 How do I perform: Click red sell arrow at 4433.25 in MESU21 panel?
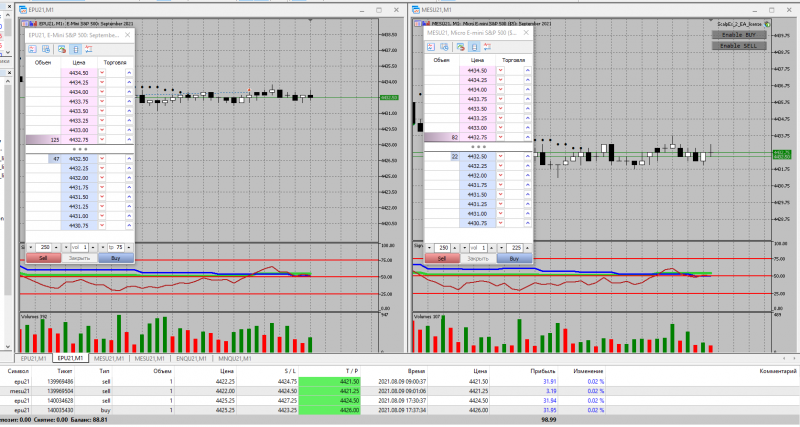tap(501, 118)
